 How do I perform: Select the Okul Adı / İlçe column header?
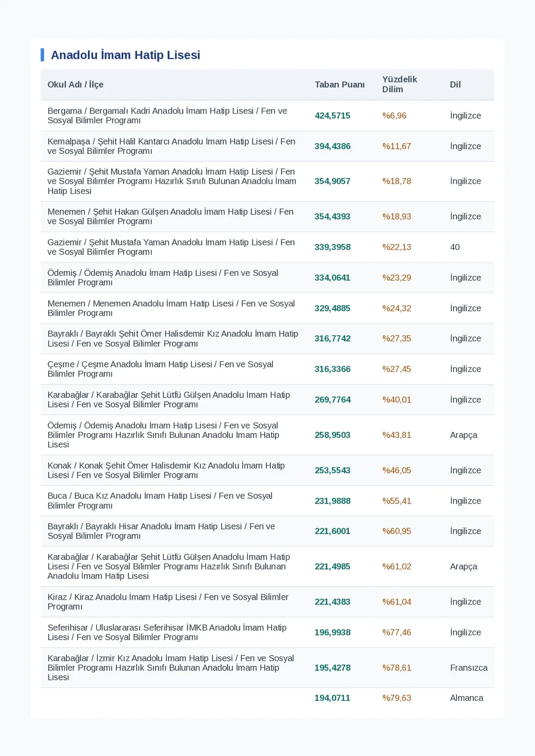[x=75, y=84]
